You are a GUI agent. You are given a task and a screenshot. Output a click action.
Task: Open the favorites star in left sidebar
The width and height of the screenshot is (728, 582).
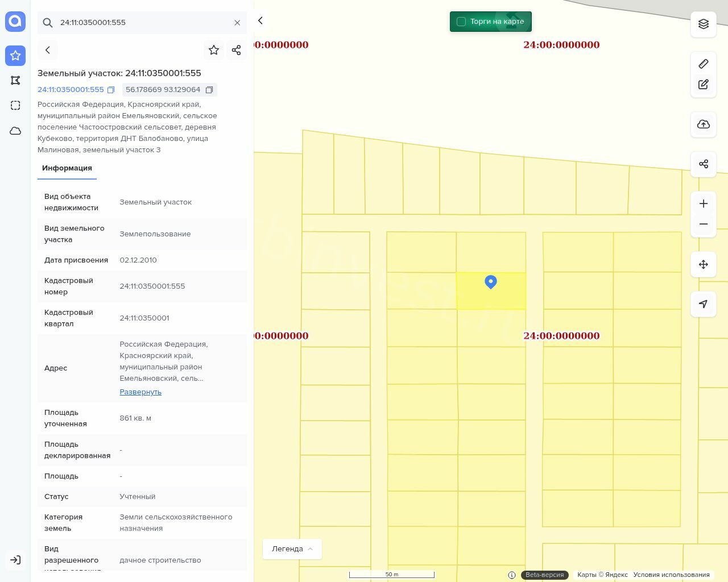pyautogui.click(x=15, y=56)
